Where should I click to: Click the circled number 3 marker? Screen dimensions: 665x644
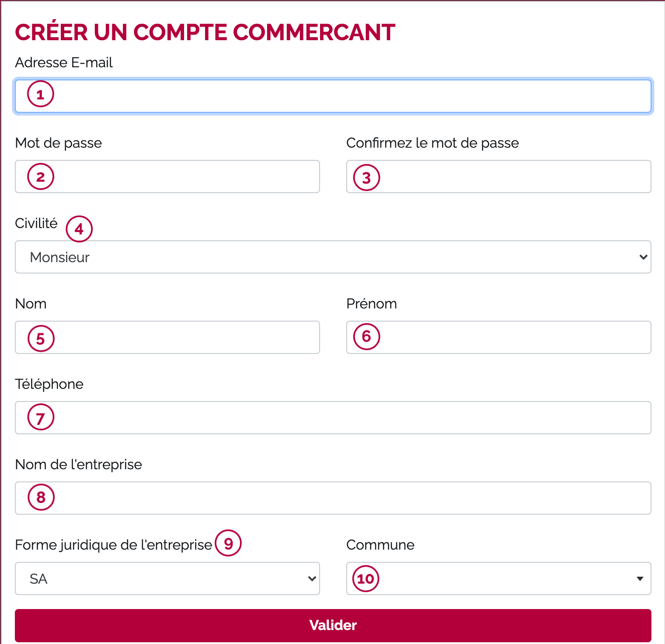coord(366,177)
